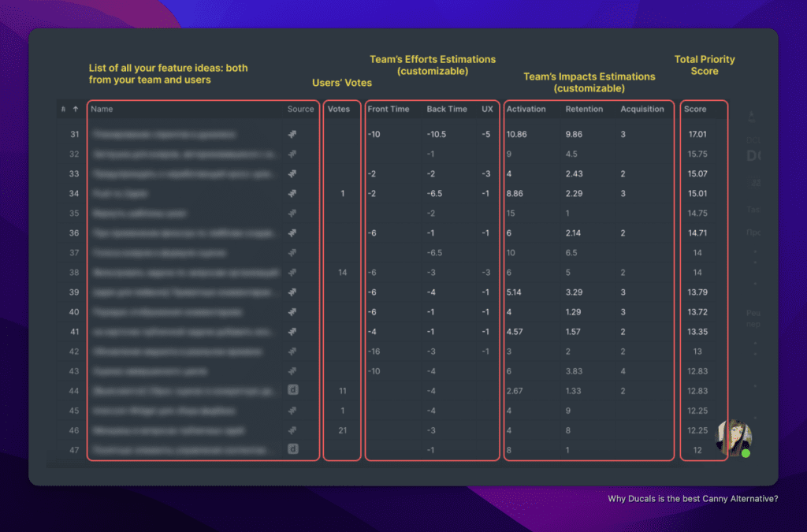Click the row-number "#" header icon
This screenshot has width=807, height=532.
click(x=63, y=110)
